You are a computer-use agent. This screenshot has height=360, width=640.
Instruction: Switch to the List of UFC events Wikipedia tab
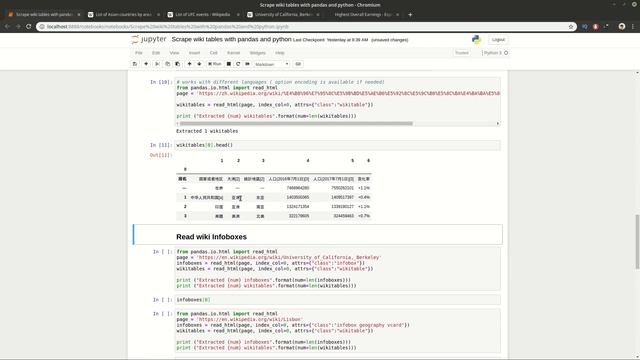[202, 14]
